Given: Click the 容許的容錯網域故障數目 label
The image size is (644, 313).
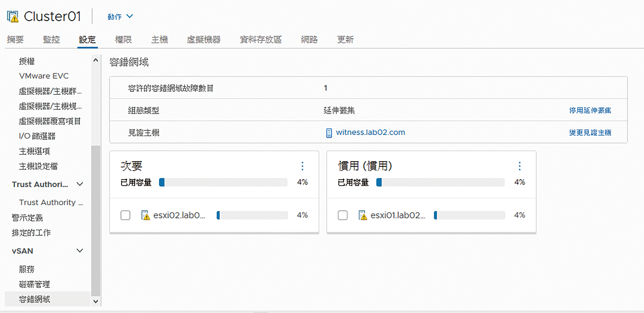Looking at the screenshot, I should coord(171,88).
